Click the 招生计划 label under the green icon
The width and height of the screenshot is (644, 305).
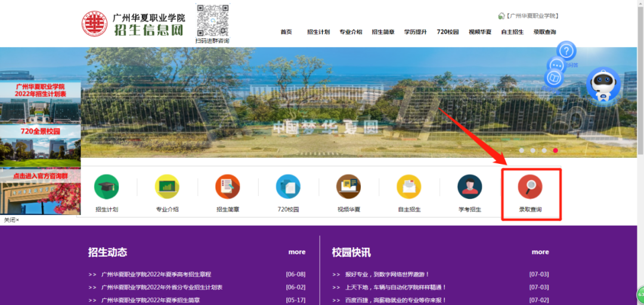pos(107,209)
